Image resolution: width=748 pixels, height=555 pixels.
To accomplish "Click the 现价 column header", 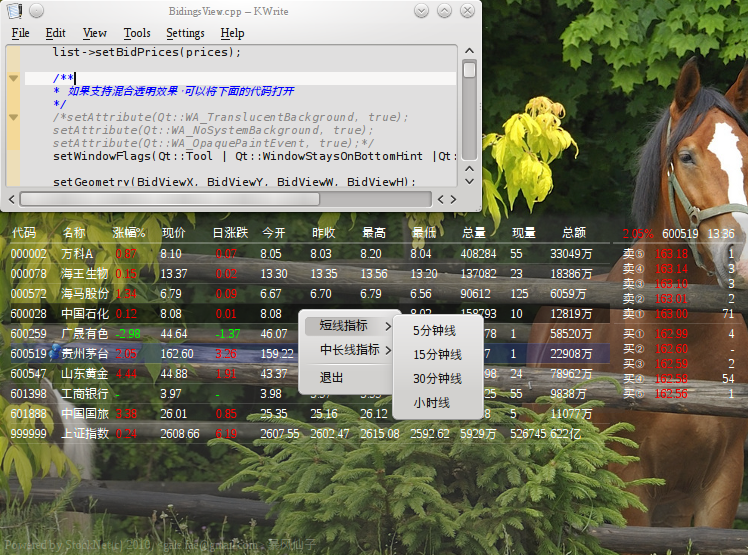I will [x=174, y=233].
